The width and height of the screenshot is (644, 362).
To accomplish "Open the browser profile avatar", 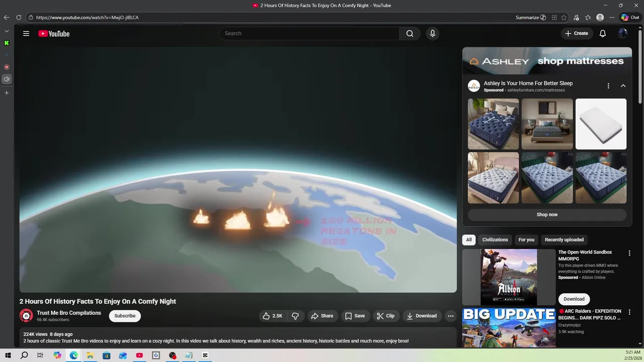I will 600,18.
